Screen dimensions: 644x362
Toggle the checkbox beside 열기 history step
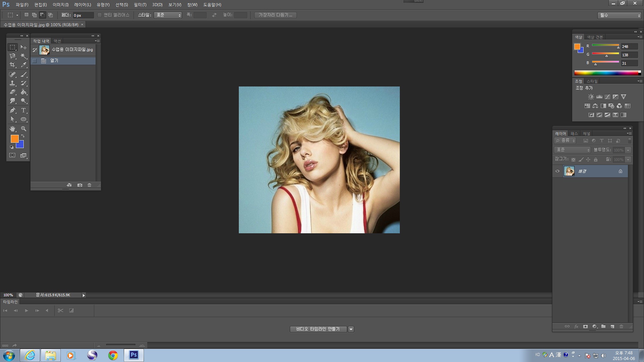[x=35, y=61]
